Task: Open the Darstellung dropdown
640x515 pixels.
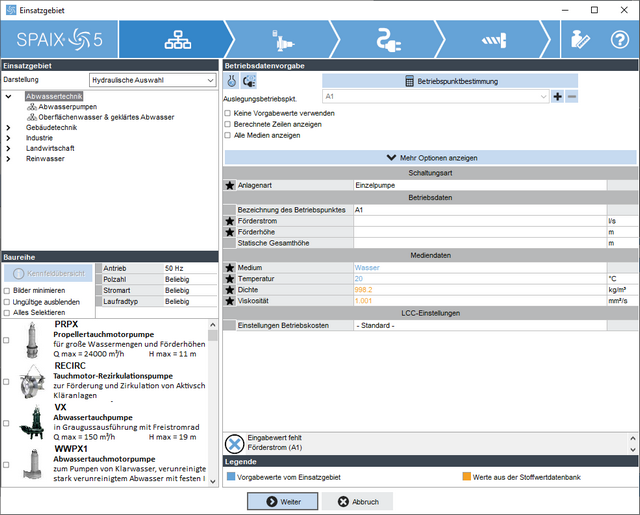Action: tap(150, 78)
